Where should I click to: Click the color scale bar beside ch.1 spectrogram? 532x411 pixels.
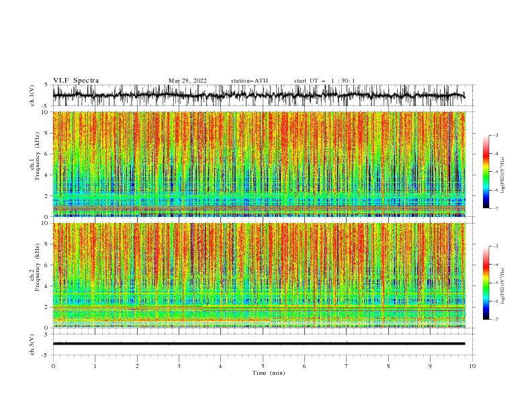click(486, 171)
